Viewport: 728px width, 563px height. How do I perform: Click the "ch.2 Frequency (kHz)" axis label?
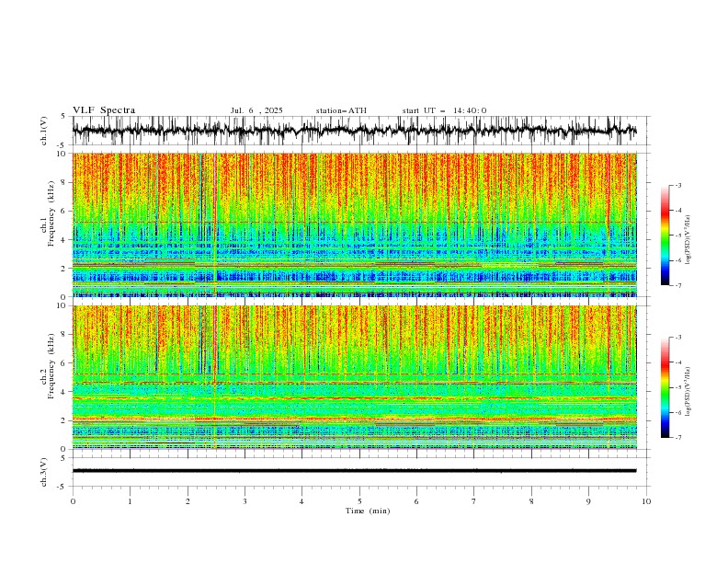pos(48,366)
